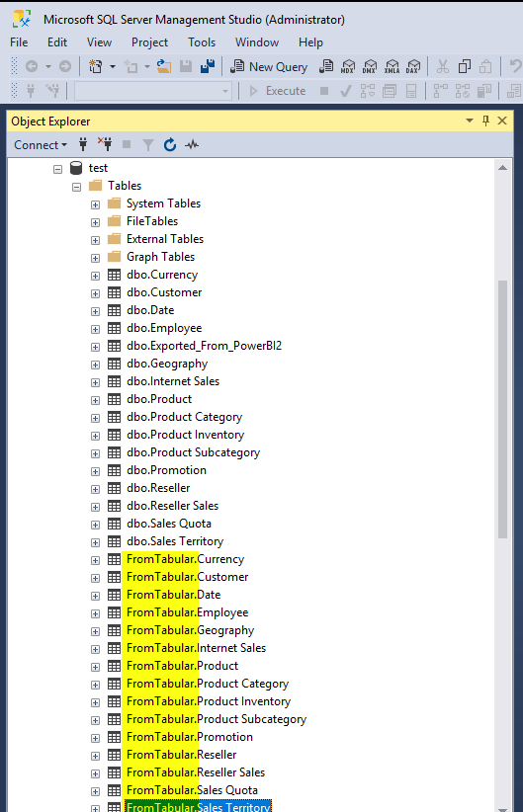Open the View menu

[99, 42]
